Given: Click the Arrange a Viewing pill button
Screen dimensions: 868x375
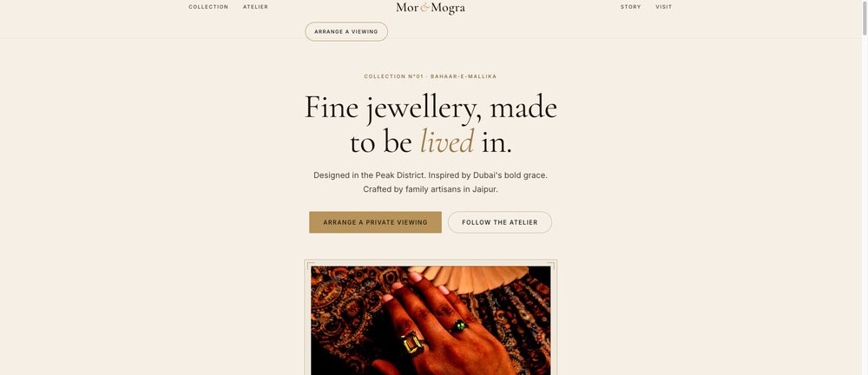Looking at the screenshot, I should (x=346, y=31).
